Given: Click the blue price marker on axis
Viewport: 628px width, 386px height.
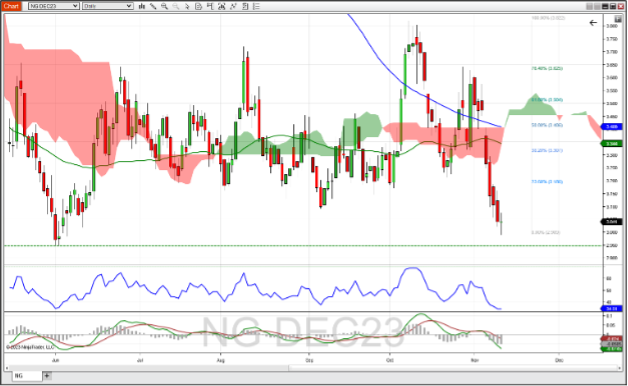Looking at the screenshot, I should tap(612, 127).
